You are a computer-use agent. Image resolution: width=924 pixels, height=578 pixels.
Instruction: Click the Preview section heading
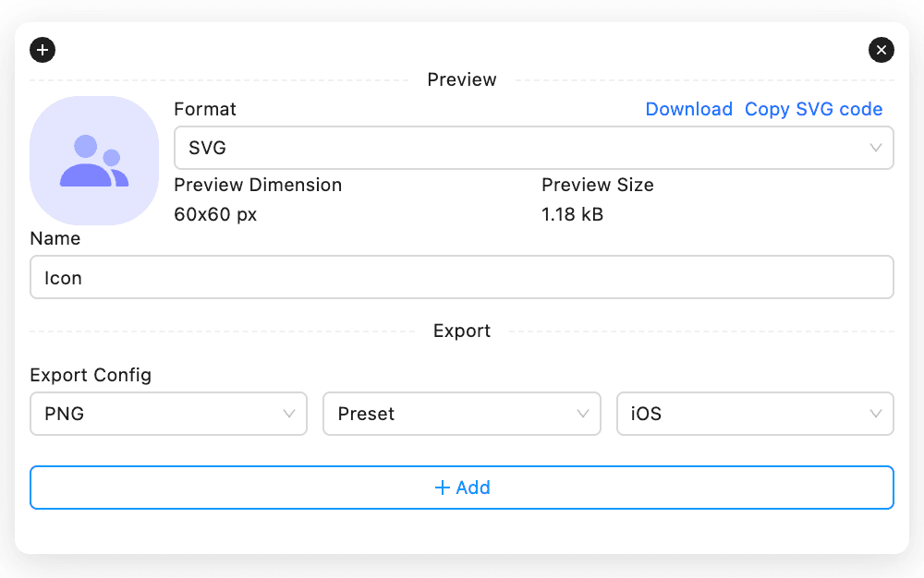click(x=462, y=79)
